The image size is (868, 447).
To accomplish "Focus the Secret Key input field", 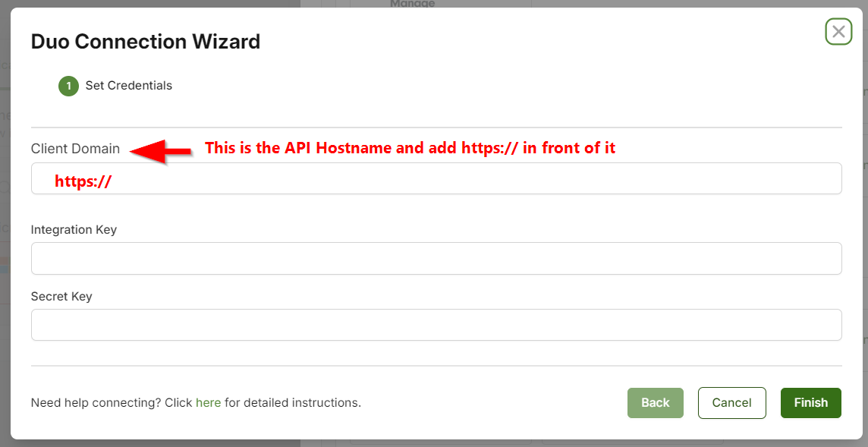I will (436, 325).
